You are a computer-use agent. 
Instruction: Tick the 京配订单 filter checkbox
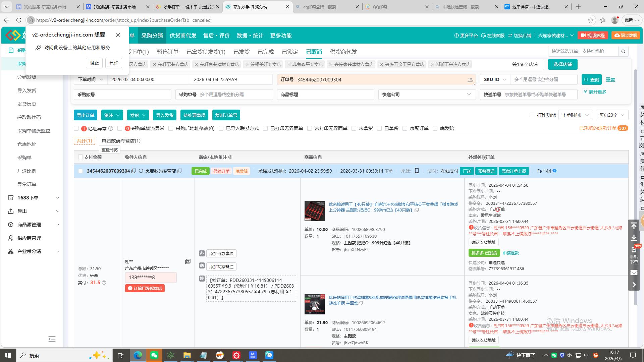click(405, 128)
